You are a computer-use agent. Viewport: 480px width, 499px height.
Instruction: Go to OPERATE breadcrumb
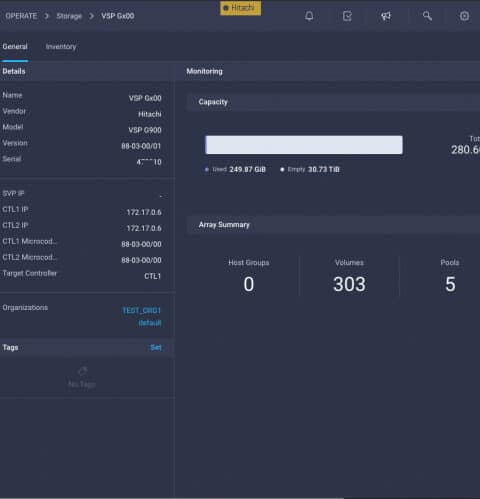click(21, 16)
